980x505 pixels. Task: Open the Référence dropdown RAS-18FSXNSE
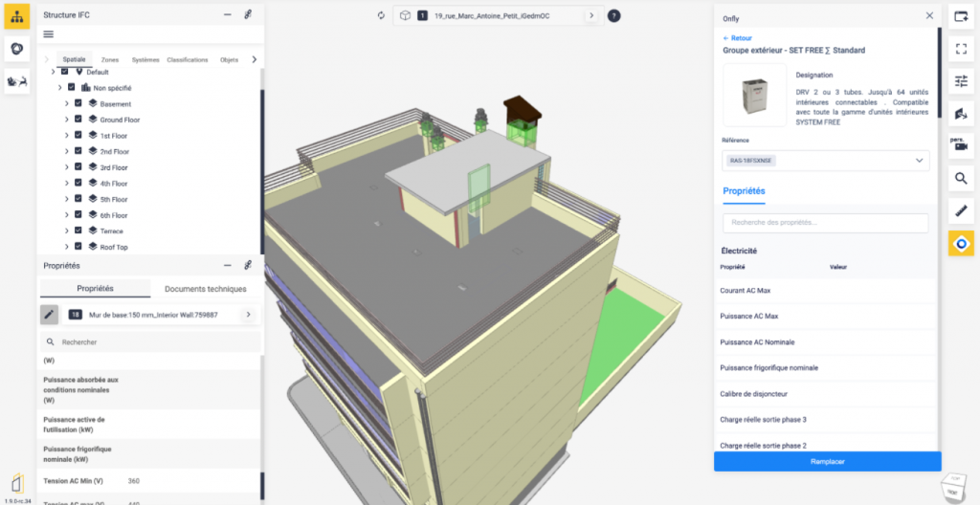click(x=825, y=161)
